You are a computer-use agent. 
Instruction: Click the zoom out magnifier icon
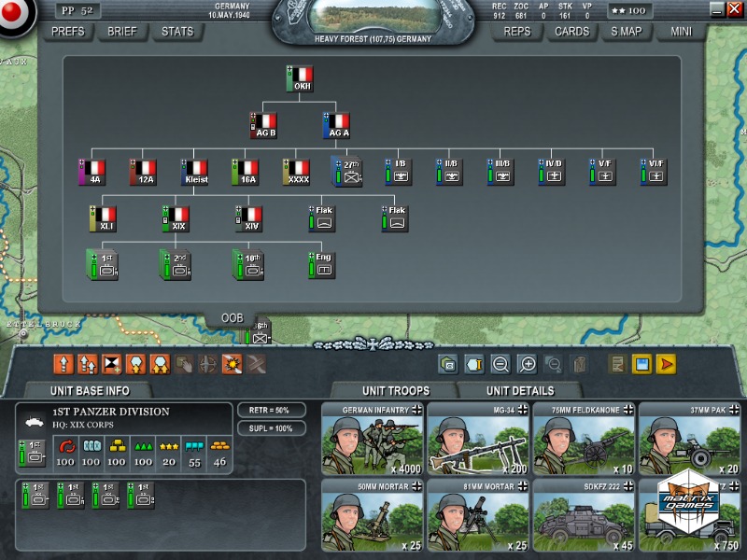click(x=500, y=364)
